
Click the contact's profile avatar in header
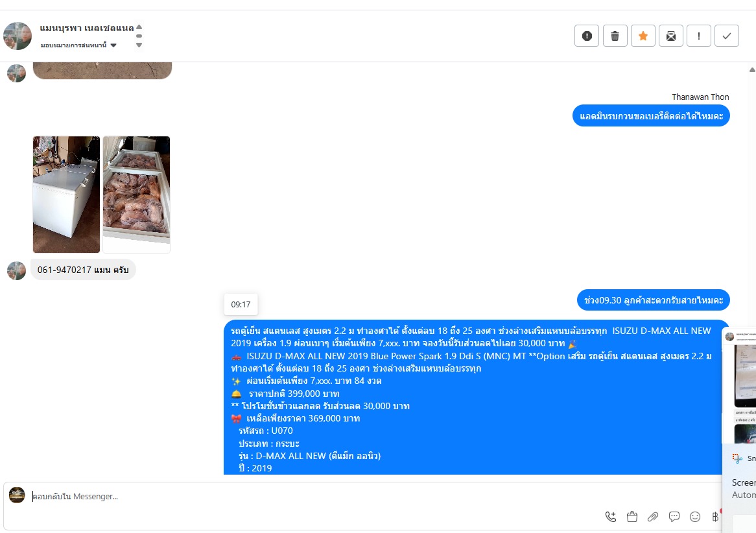click(x=18, y=36)
